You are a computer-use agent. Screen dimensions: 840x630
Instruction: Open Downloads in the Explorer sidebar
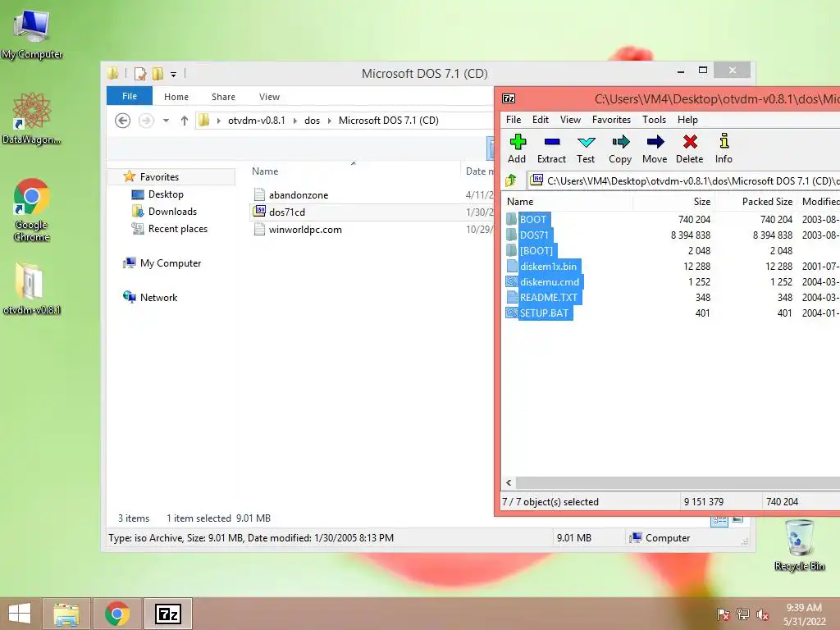[172, 211]
